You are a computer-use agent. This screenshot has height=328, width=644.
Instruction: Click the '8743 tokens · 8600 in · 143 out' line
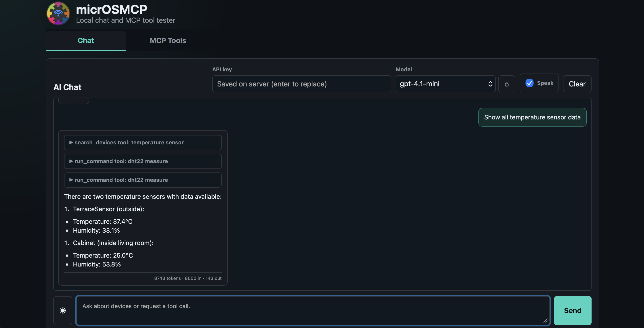coord(188,278)
